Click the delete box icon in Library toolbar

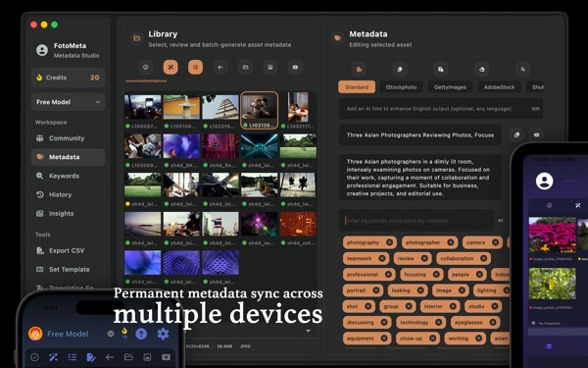coord(295,67)
